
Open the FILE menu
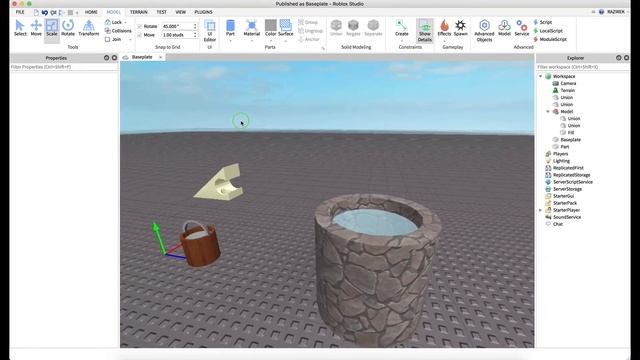[20, 12]
